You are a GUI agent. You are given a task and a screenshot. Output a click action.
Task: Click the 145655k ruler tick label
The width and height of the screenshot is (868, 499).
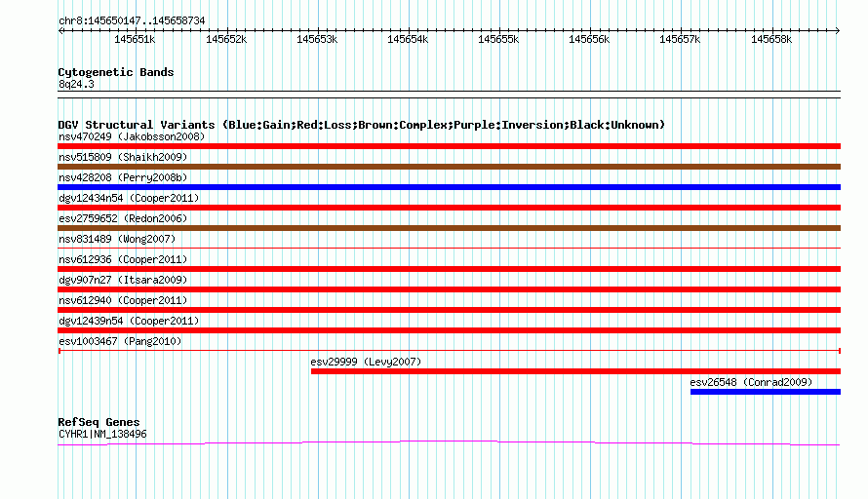click(x=498, y=40)
